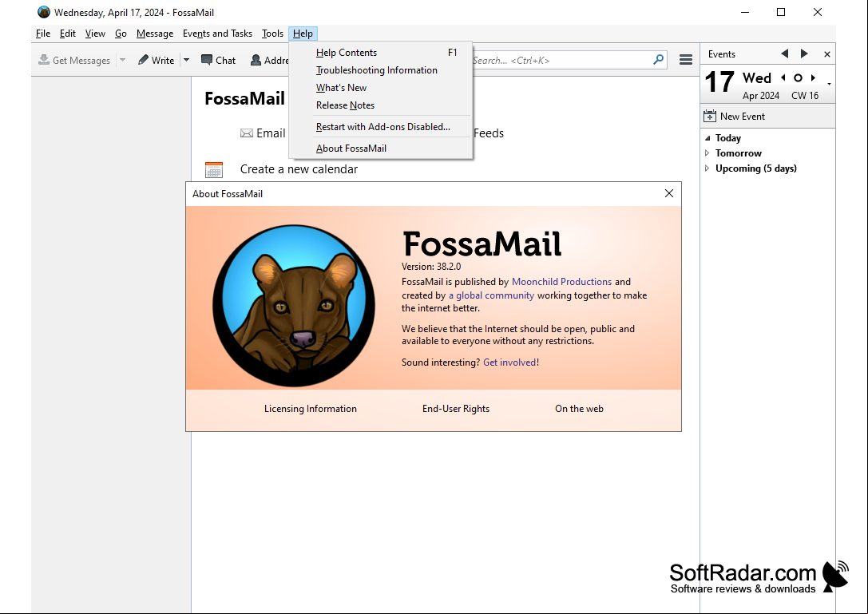Click the New Event button label
The width and height of the screenshot is (868, 614).
[743, 117]
